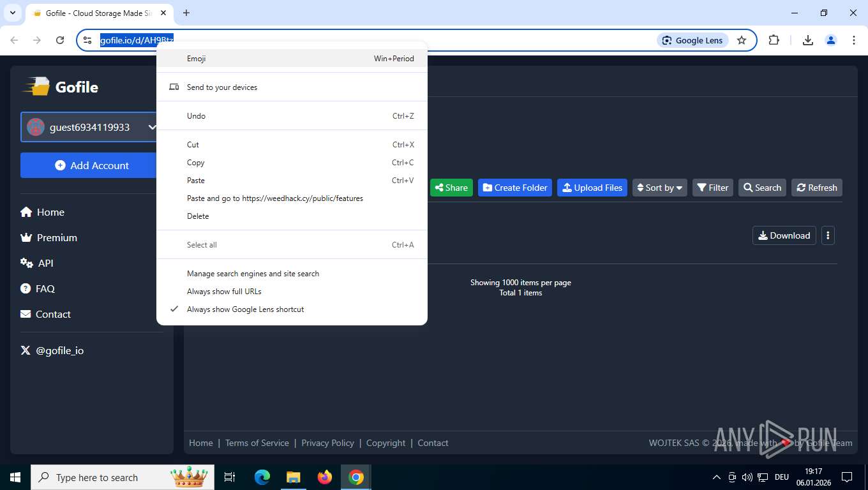
Task: Click the Gofile logo icon
Action: coord(36,87)
